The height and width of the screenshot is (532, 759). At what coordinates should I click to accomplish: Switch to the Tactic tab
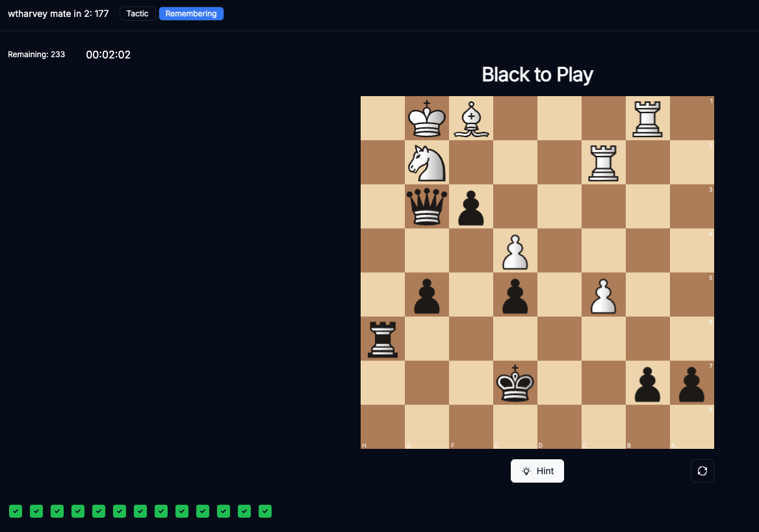tap(138, 14)
